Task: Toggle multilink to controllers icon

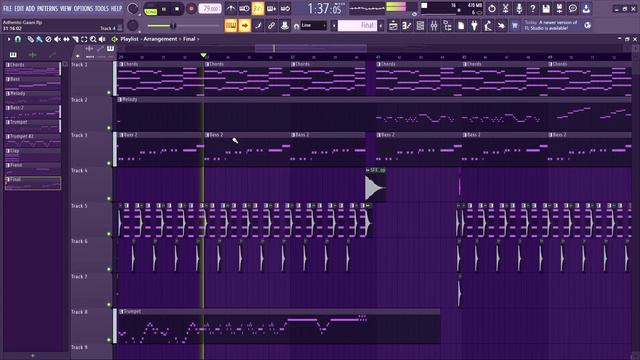Action: tap(284, 26)
